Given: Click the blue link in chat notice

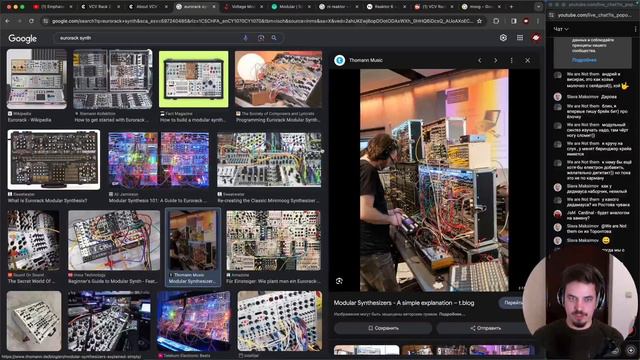Looking at the screenshot, I should [584, 60].
